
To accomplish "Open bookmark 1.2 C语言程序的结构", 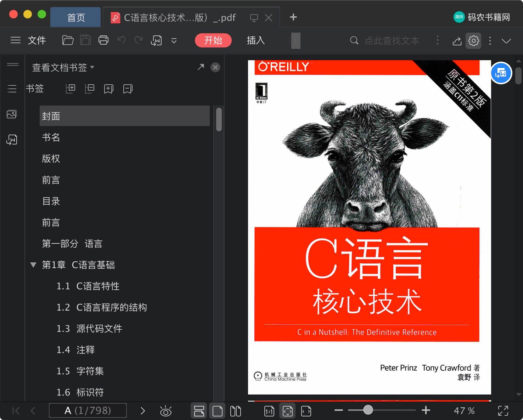I will [102, 307].
